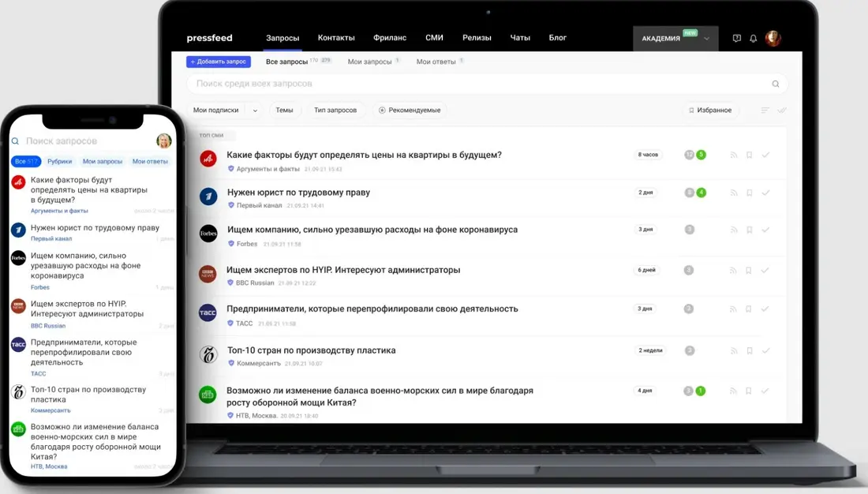Expand the Академия dropdown menu
The image size is (868, 494).
(x=675, y=38)
